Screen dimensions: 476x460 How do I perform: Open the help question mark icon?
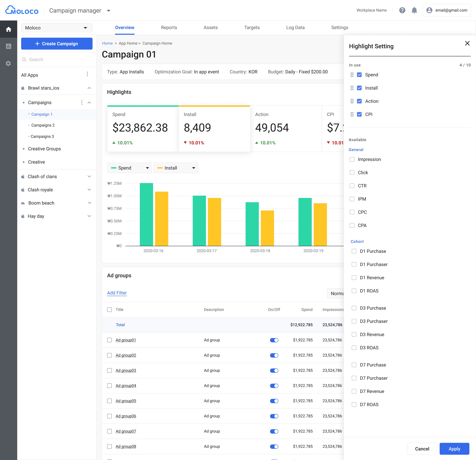click(402, 10)
